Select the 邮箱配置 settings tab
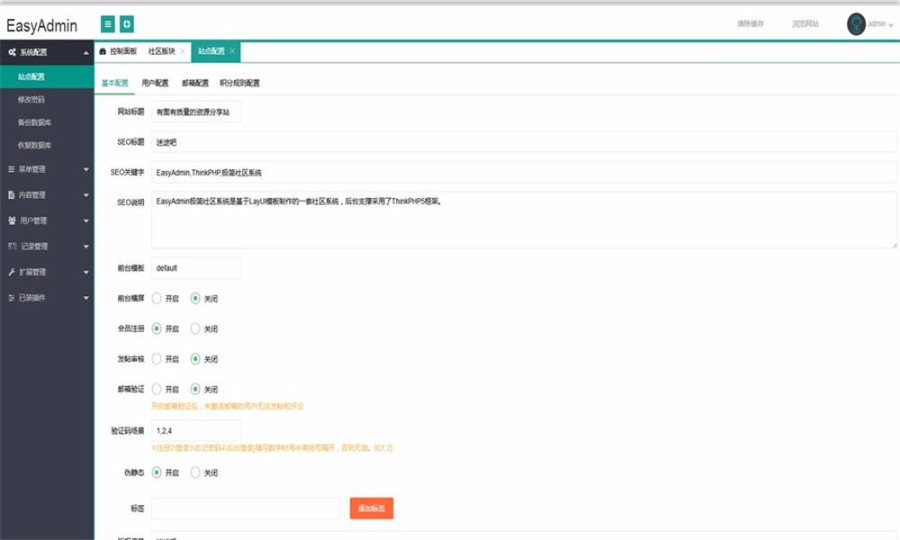Screen dimensions: 900x540 tap(195, 83)
